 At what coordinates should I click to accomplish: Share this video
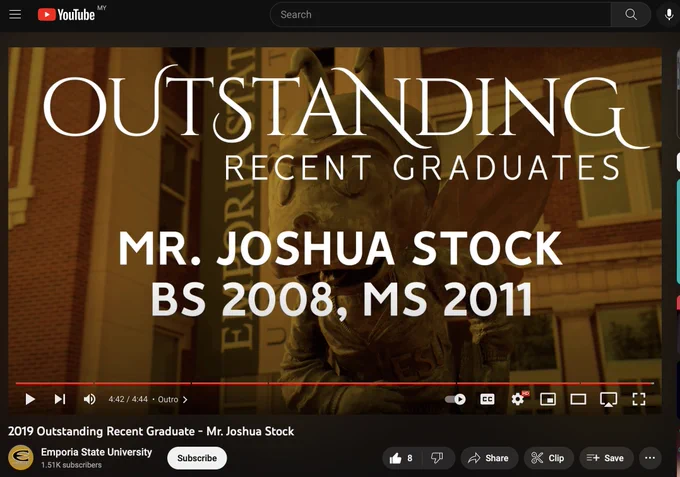tap(489, 458)
